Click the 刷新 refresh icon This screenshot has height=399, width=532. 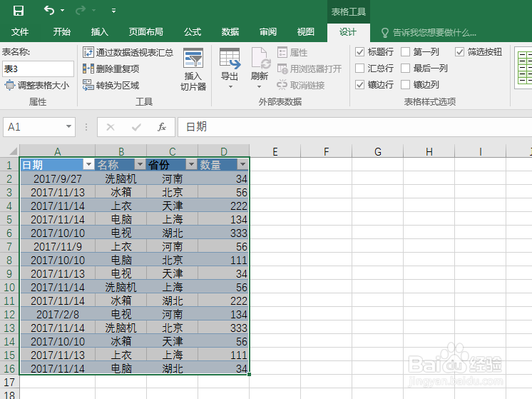260,58
